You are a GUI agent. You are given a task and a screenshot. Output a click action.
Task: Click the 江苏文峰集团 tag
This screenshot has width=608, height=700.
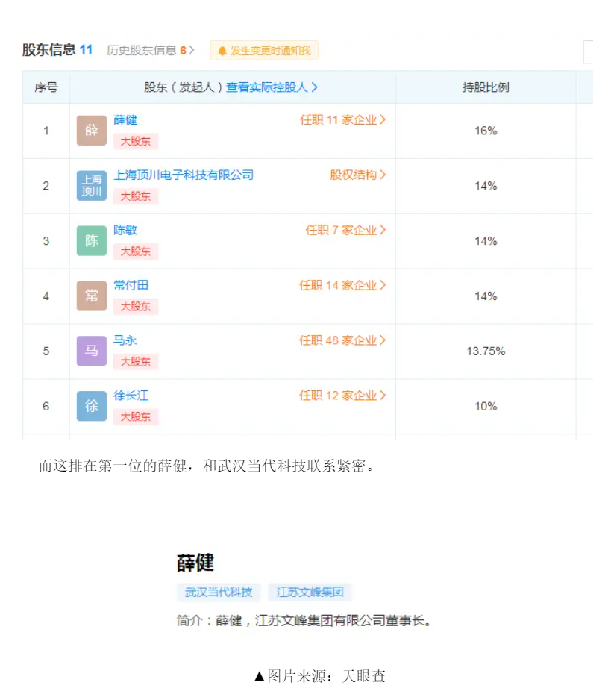click(310, 593)
